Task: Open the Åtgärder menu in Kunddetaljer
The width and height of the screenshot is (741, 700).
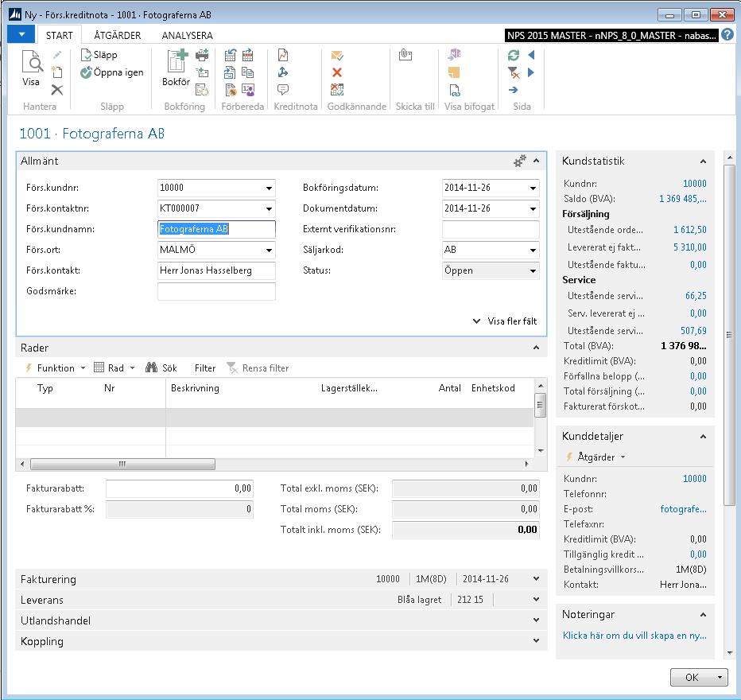Action: tap(596, 457)
